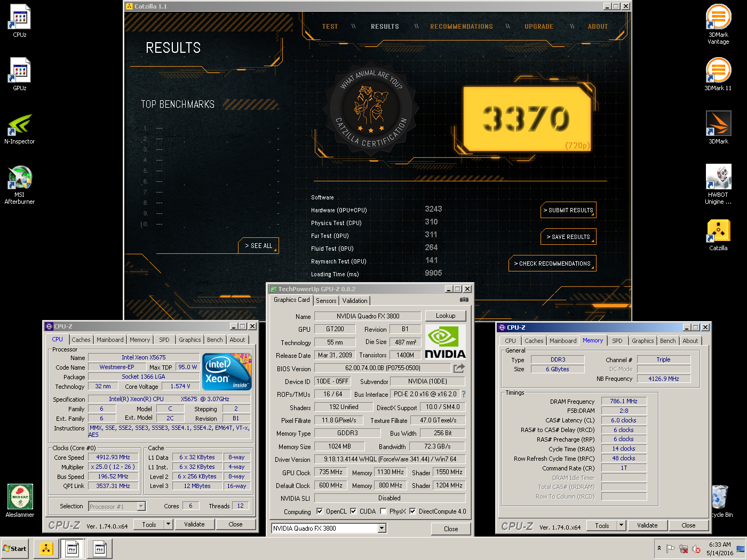Screen dimensions: 747x560
Task: Click network tray icon
Action: (684, 549)
